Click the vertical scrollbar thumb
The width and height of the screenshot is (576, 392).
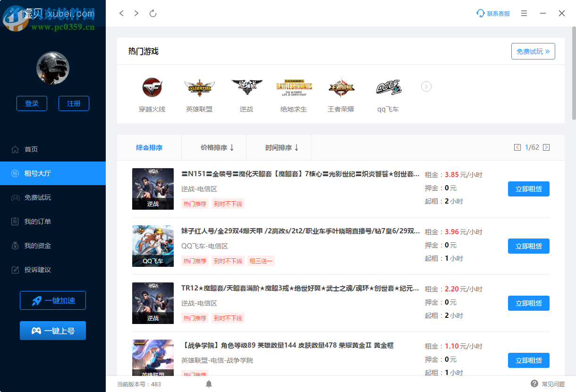[574, 73]
